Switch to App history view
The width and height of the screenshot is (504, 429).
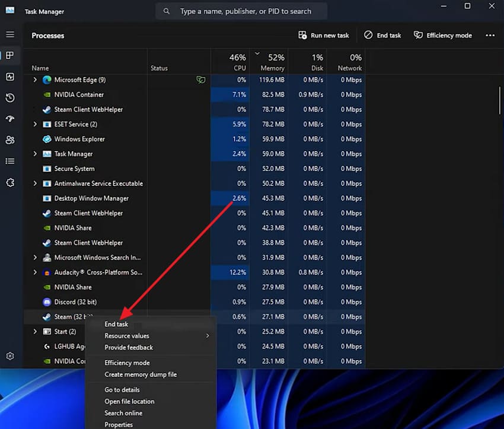(x=10, y=97)
